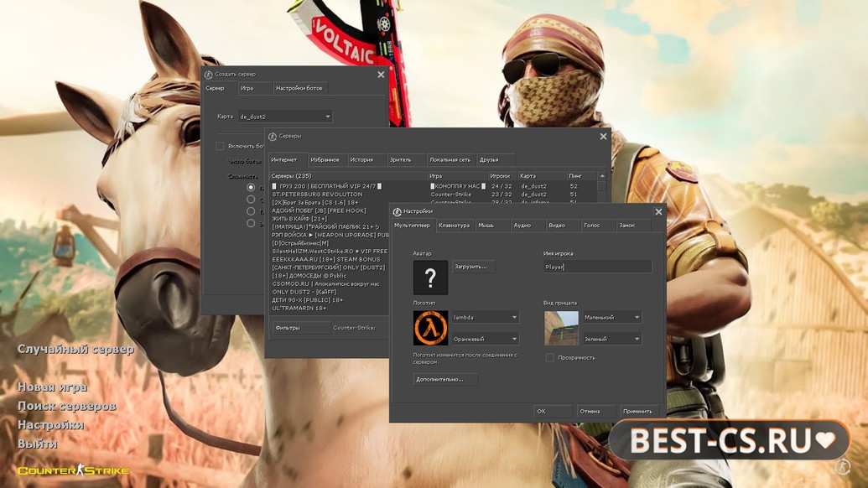Image resolution: width=868 pixels, height=488 pixels.
Task: Click the Применить button
Action: (639, 411)
